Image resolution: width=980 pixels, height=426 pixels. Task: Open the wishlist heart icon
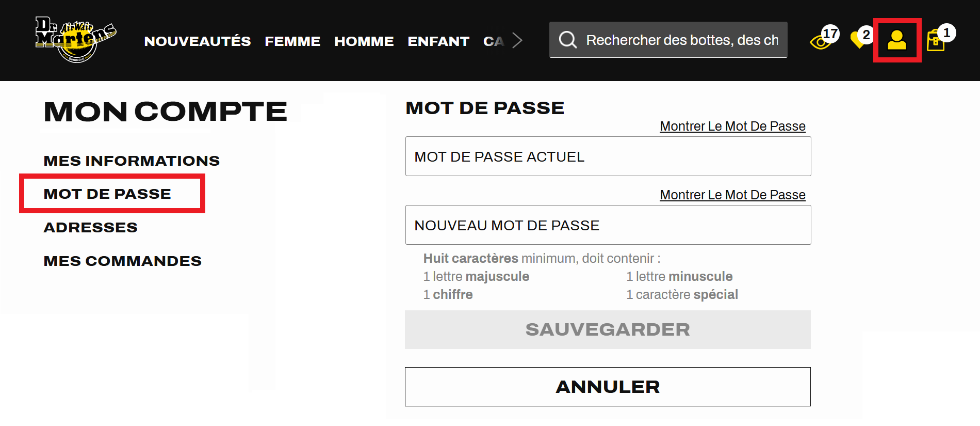[859, 40]
